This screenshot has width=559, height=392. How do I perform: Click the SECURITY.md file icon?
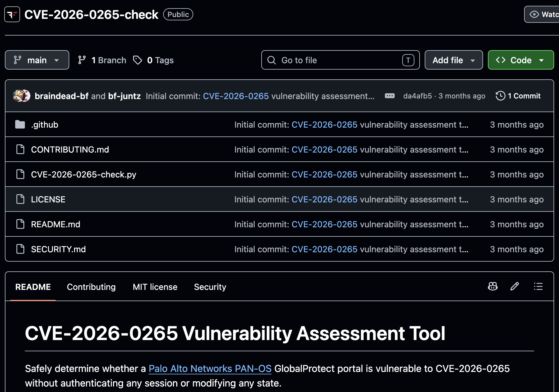coord(20,249)
